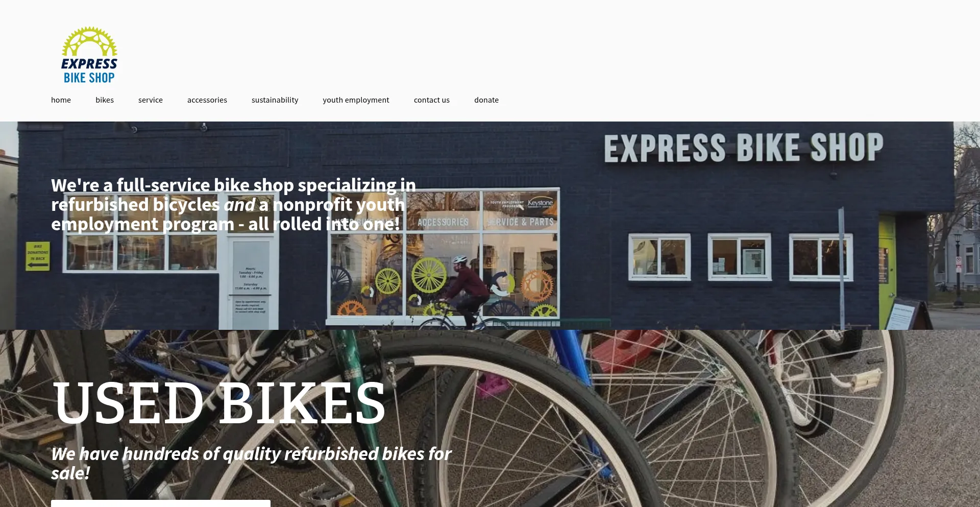Image resolution: width=980 pixels, height=507 pixels.
Task: Select accessories in the navigation bar
Action: click(x=207, y=100)
